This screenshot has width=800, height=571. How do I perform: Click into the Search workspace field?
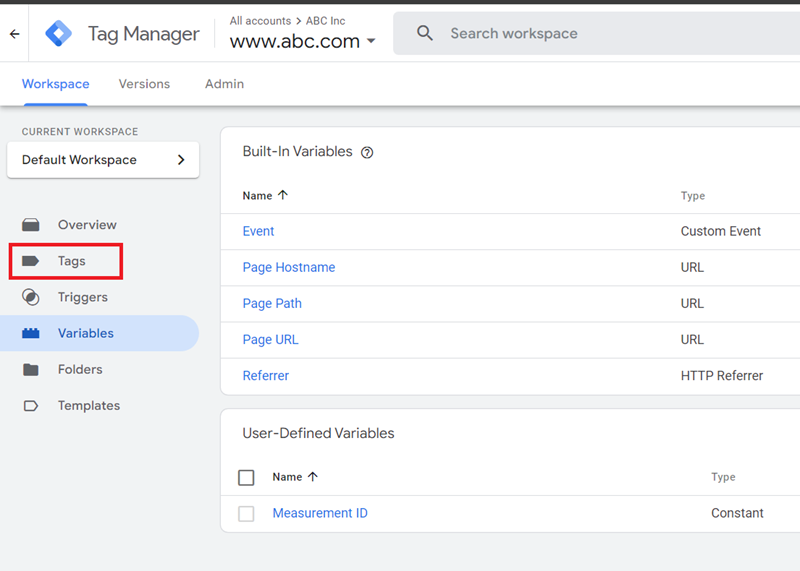tap(596, 34)
